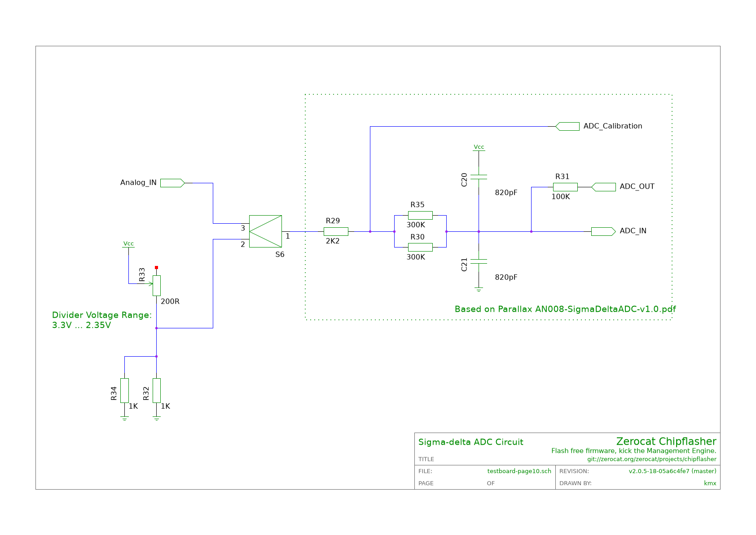Select resistor R35 symbol
The height and width of the screenshot is (535, 756).
point(420,215)
